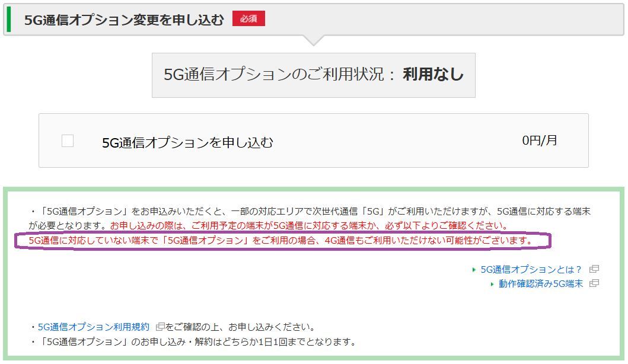Click external-window icon beside 動作確認済み5G端末
Viewport: 628px width, 364px height.
tap(594, 283)
